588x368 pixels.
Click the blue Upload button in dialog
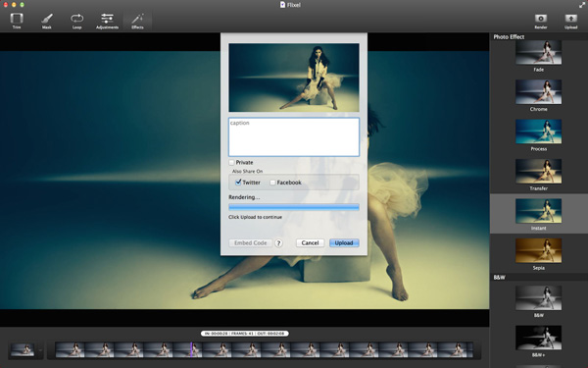[x=344, y=243]
